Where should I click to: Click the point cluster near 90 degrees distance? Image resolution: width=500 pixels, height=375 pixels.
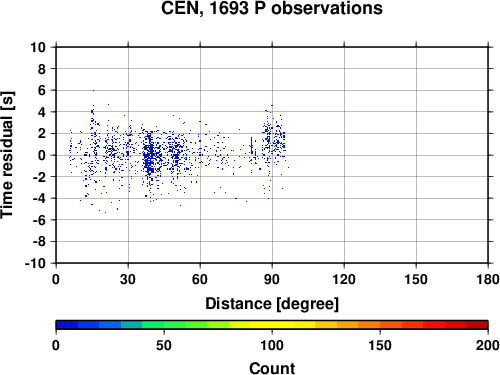tap(273, 140)
